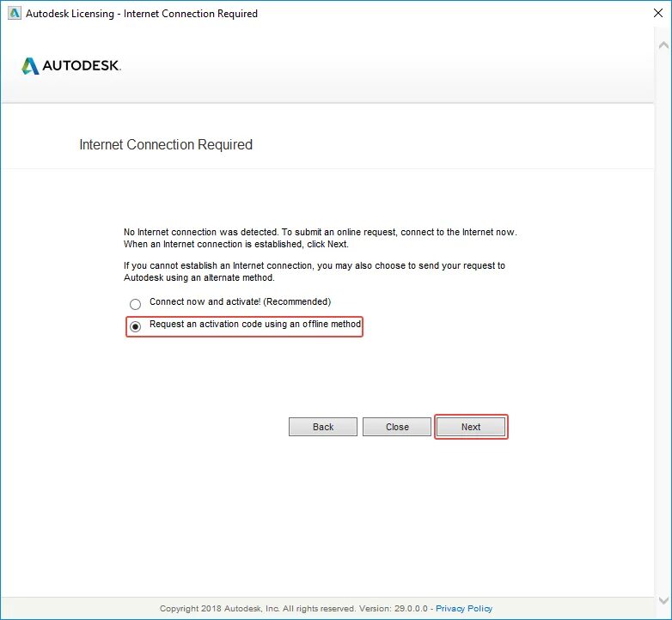Click the 'Internet Connection Required' page heading
672x620 pixels.
[x=166, y=145]
